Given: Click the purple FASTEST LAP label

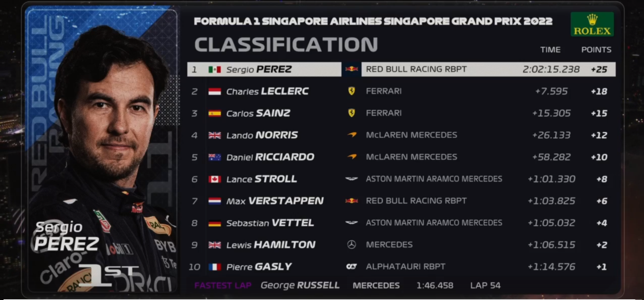Looking at the screenshot, I should coord(223,286).
